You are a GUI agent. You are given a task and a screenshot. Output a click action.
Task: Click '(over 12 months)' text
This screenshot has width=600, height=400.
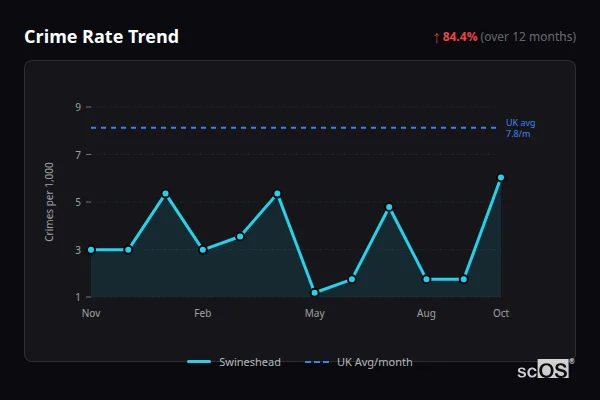pos(528,37)
